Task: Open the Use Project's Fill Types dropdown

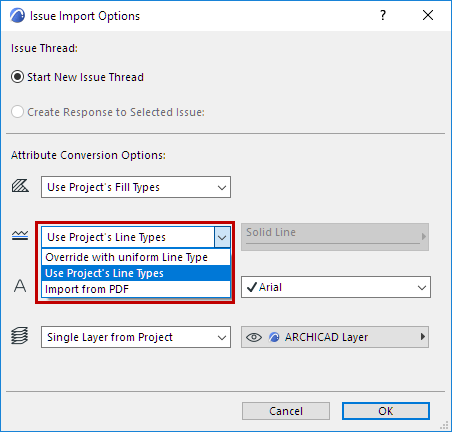Action: (x=136, y=187)
